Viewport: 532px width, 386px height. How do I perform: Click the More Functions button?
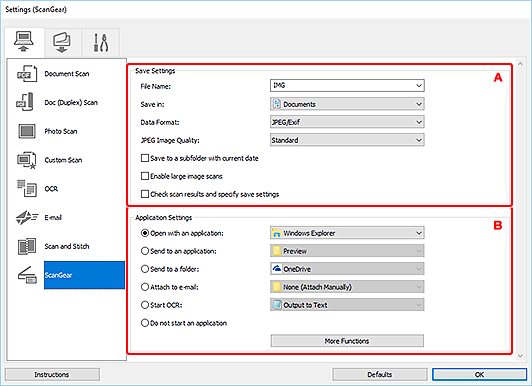tap(347, 341)
